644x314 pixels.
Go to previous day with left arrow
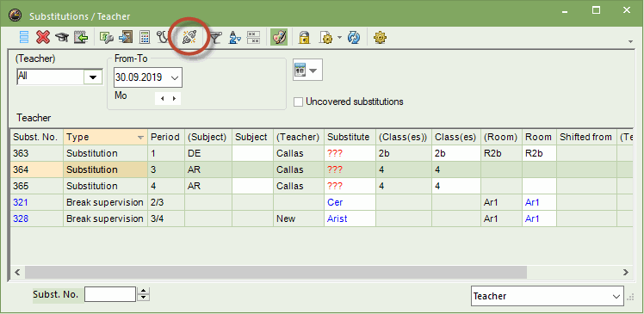(x=162, y=99)
